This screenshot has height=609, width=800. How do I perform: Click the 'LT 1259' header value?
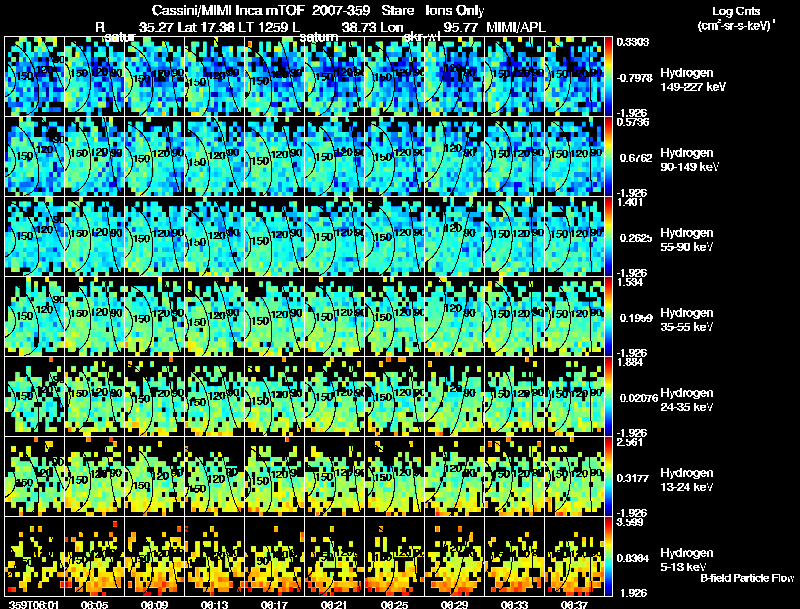pos(263,27)
